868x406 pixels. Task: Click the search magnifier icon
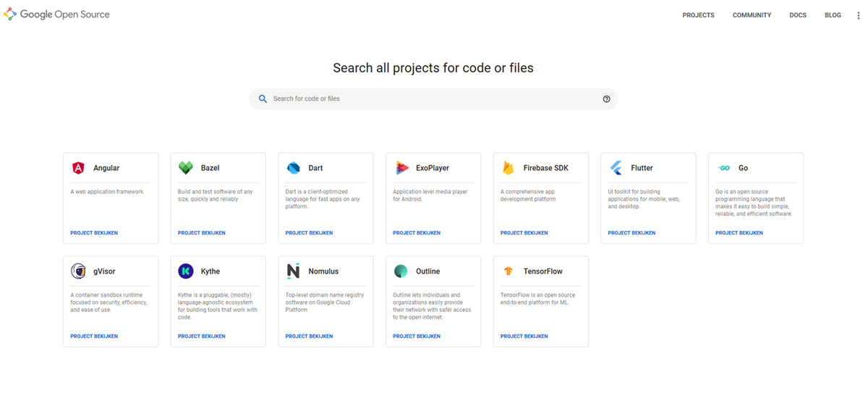coord(263,99)
